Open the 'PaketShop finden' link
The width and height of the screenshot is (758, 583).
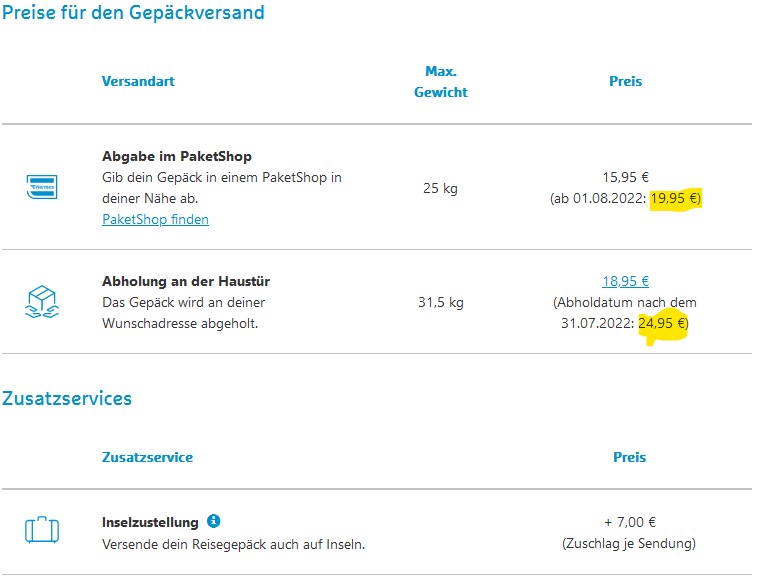pos(155,219)
